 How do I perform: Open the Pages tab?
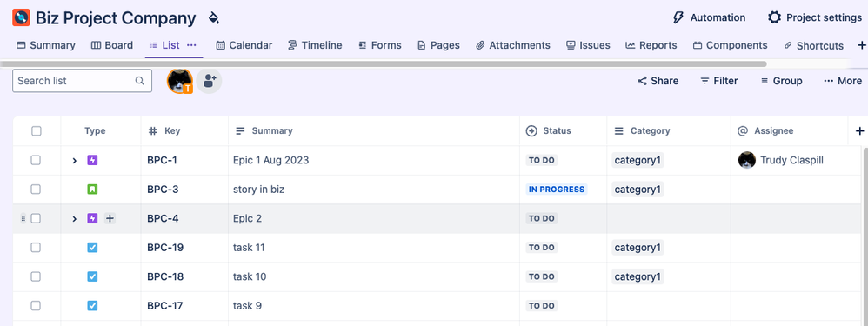pyautogui.click(x=438, y=45)
